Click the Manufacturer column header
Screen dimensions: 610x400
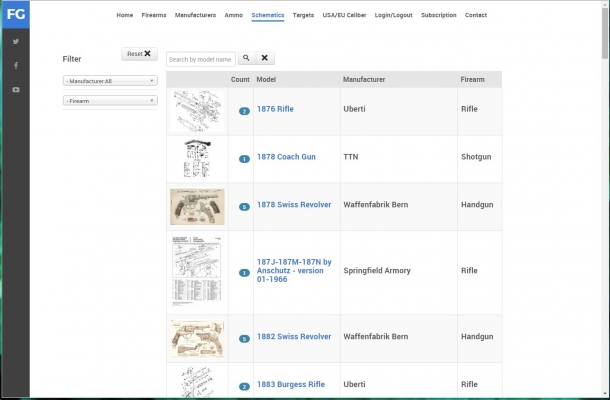[364, 79]
